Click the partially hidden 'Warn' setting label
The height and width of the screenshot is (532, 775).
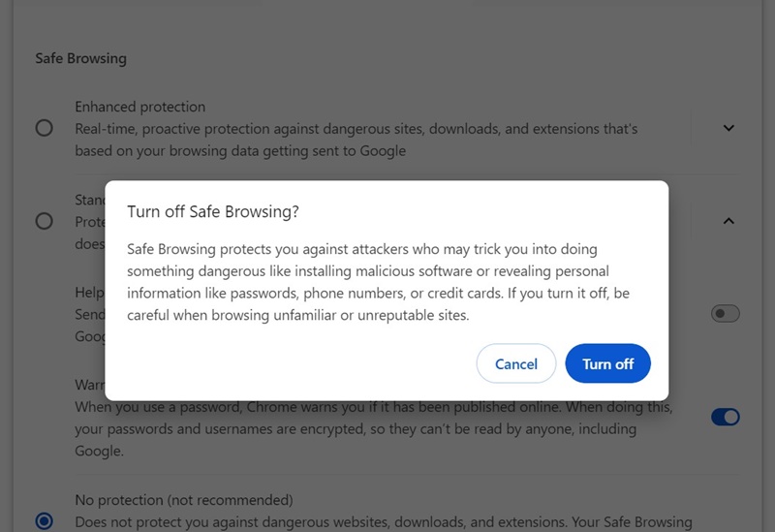pos(89,385)
